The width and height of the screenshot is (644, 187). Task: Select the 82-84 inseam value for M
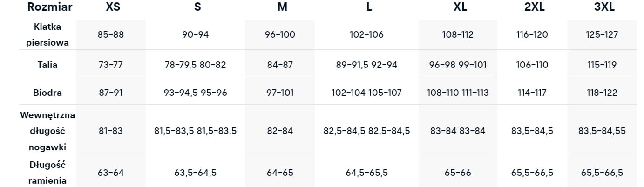pos(280,131)
